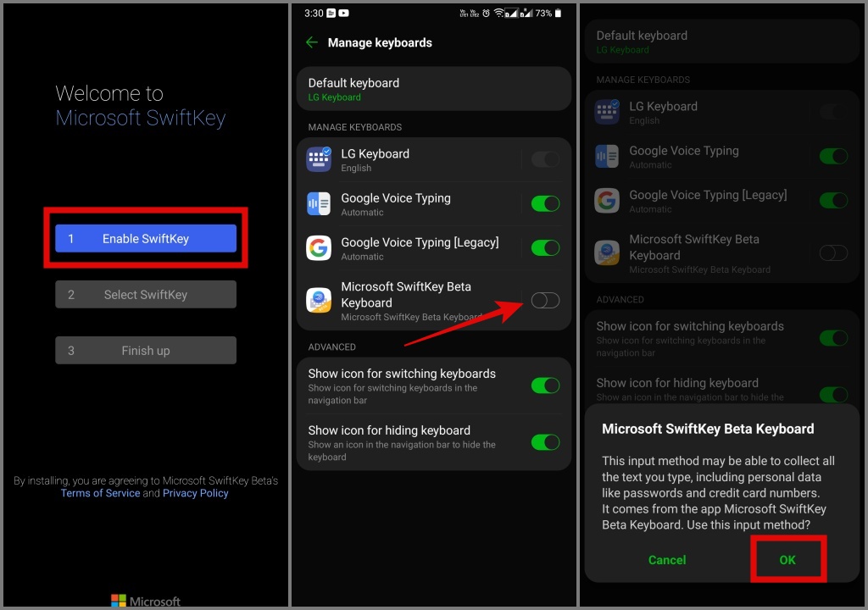This screenshot has height=610, width=868.
Task: Dismiss the SwiftKey dialog with Cancel
Action: [x=667, y=560]
